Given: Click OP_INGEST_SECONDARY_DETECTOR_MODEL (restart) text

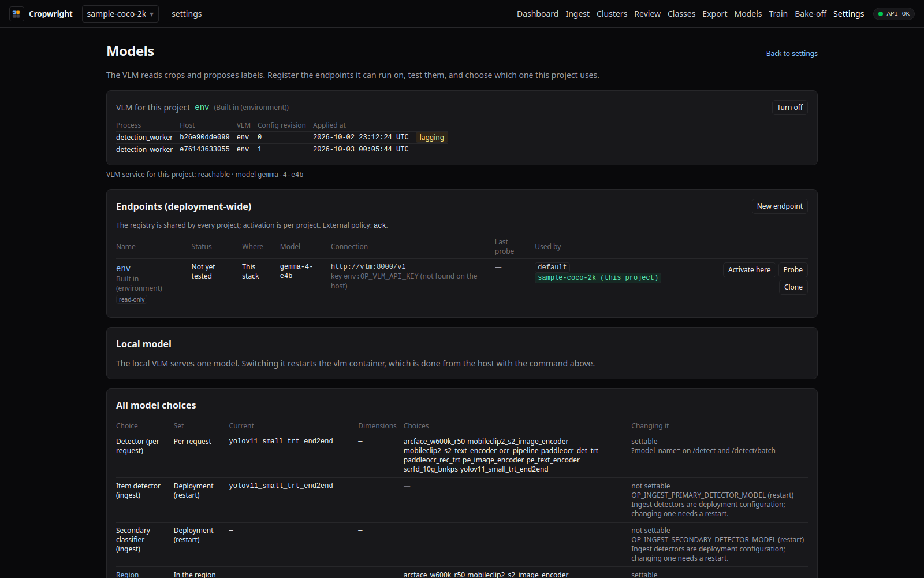Looking at the screenshot, I should (717, 540).
